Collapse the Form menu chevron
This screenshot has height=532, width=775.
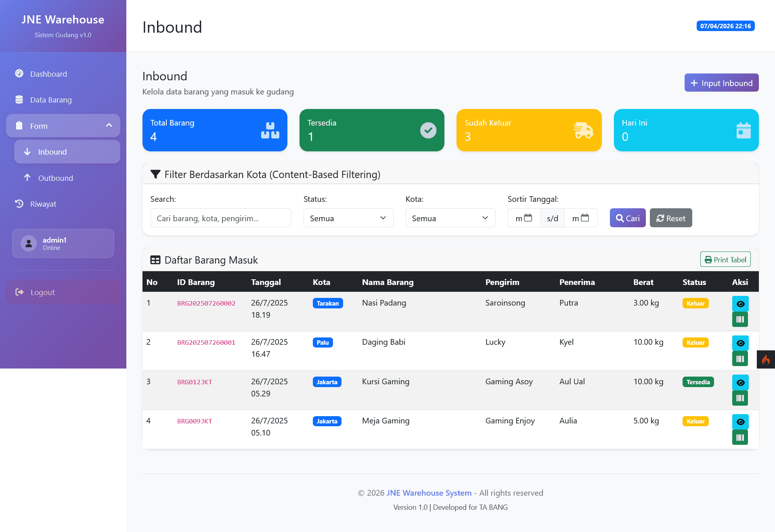tap(109, 126)
